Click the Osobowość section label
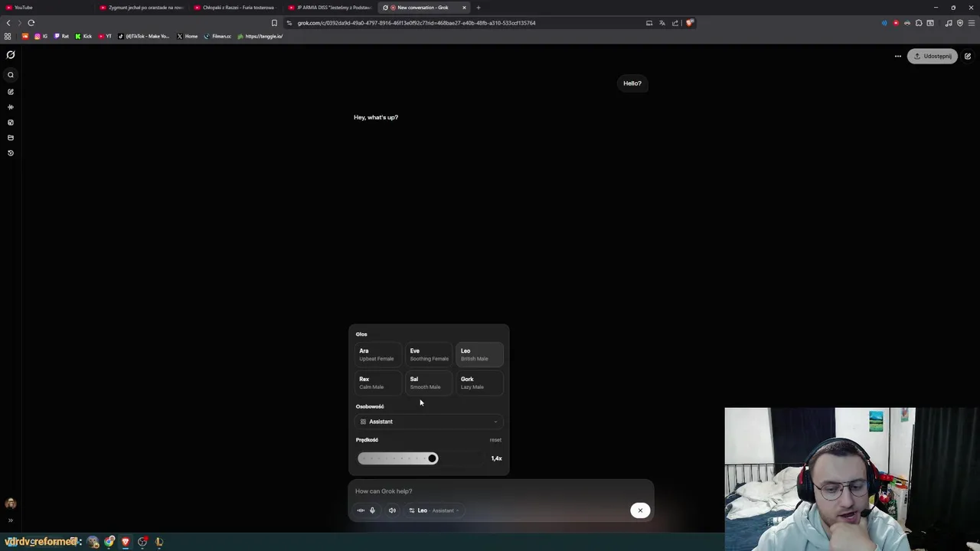The image size is (980, 551). click(x=370, y=406)
